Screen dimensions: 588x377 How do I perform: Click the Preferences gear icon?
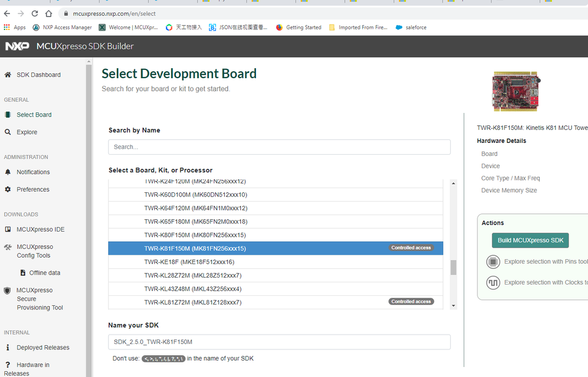click(8, 189)
